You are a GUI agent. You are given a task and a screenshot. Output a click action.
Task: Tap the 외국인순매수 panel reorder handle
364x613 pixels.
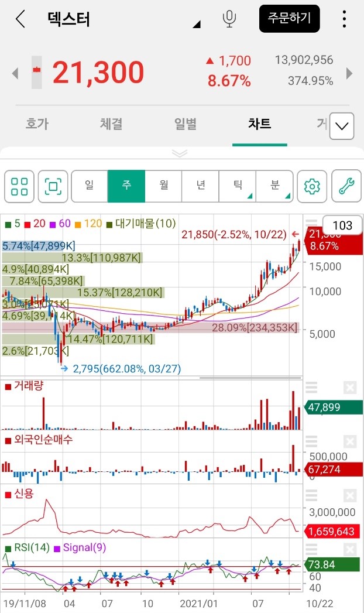click(311, 441)
